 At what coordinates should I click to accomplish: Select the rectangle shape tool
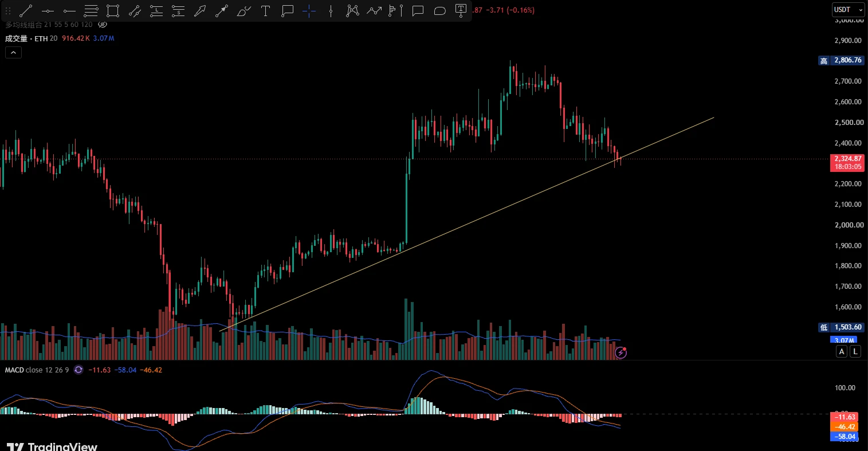(x=113, y=10)
